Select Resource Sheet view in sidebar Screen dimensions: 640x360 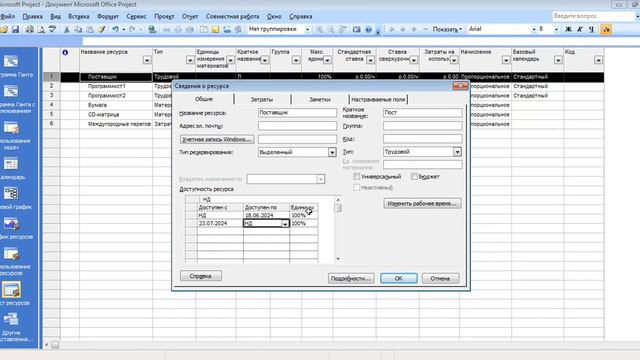(x=12, y=293)
